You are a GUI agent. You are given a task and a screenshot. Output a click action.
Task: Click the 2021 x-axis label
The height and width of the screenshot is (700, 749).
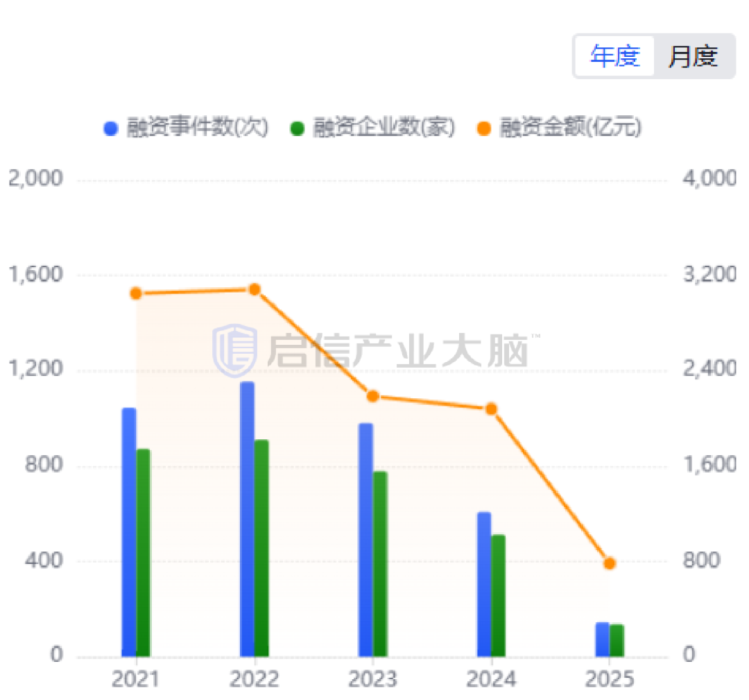[x=136, y=679]
